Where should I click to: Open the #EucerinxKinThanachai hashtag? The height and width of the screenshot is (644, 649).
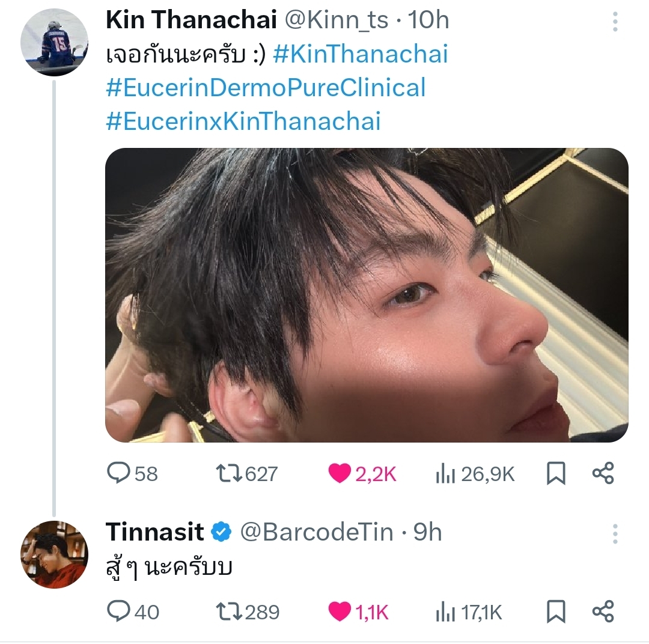click(x=243, y=121)
